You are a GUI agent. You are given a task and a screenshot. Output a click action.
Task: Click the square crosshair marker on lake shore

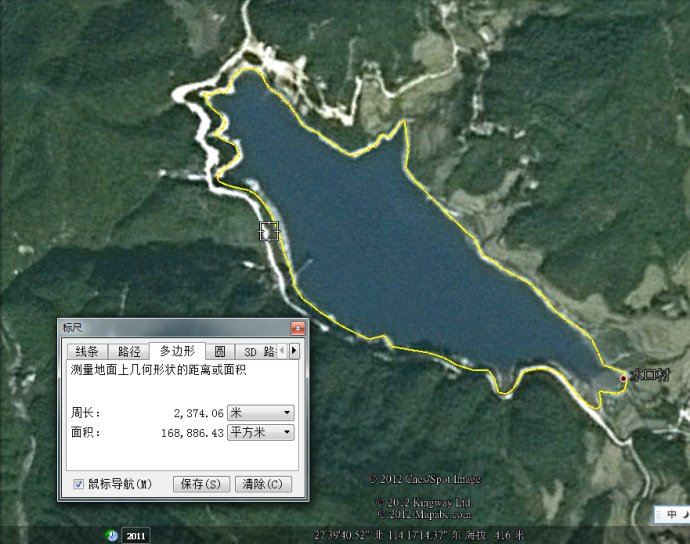[268, 231]
